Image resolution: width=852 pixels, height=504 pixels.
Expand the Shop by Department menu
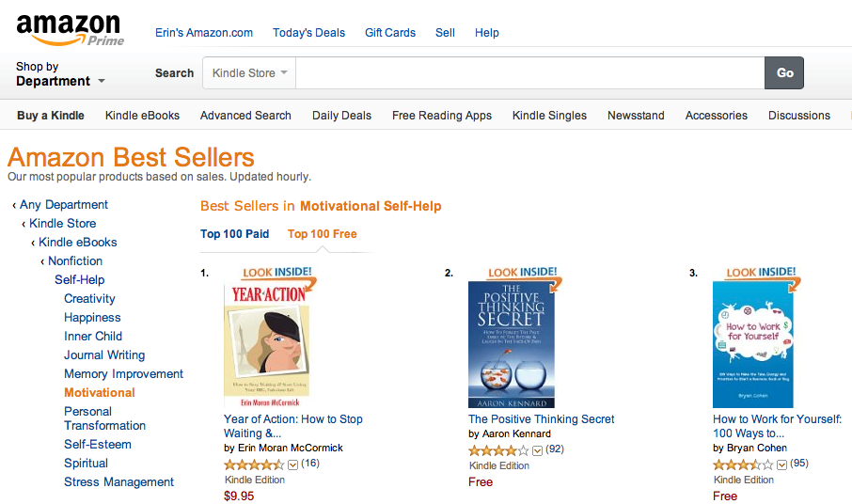tap(60, 74)
